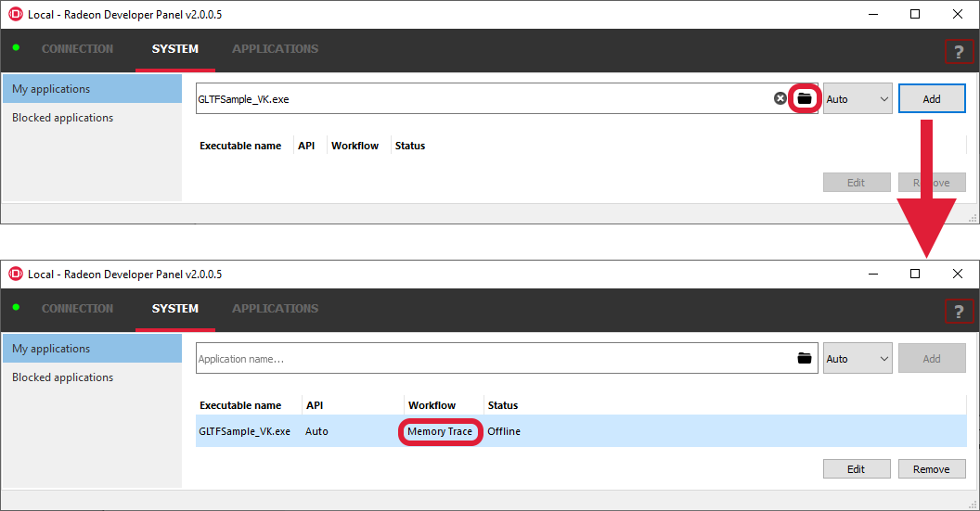980x511 pixels.
Task: Click the Radeon Developer Panel logo in the lower title bar
Action: pyautogui.click(x=15, y=275)
